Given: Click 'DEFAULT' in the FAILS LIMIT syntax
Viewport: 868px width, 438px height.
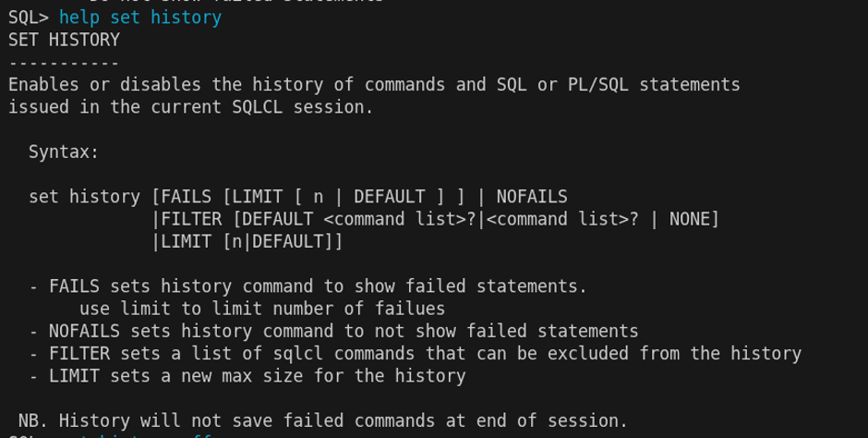Looking at the screenshot, I should click(x=390, y=197).
